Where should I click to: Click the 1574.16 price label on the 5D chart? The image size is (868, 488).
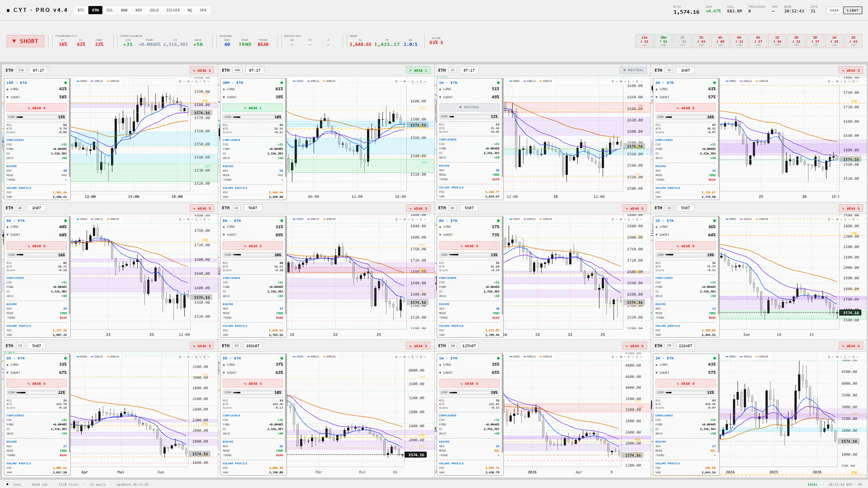pyautogui.click(x=416, y=455)
